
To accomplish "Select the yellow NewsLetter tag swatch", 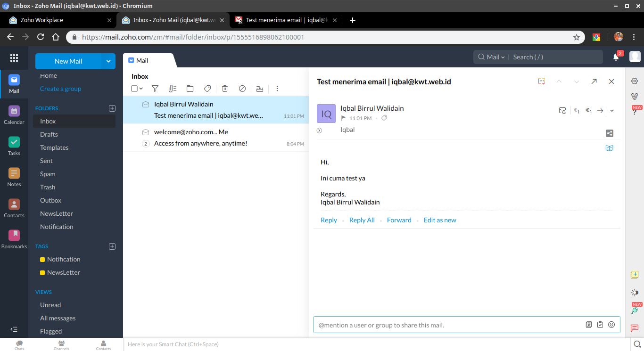I will 42,273.
